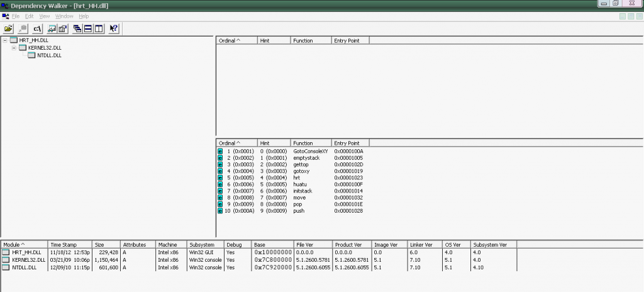This screenshot has width=644, height=292.
Task: Sort export list by Entry Point header
Action: [350, 143]
